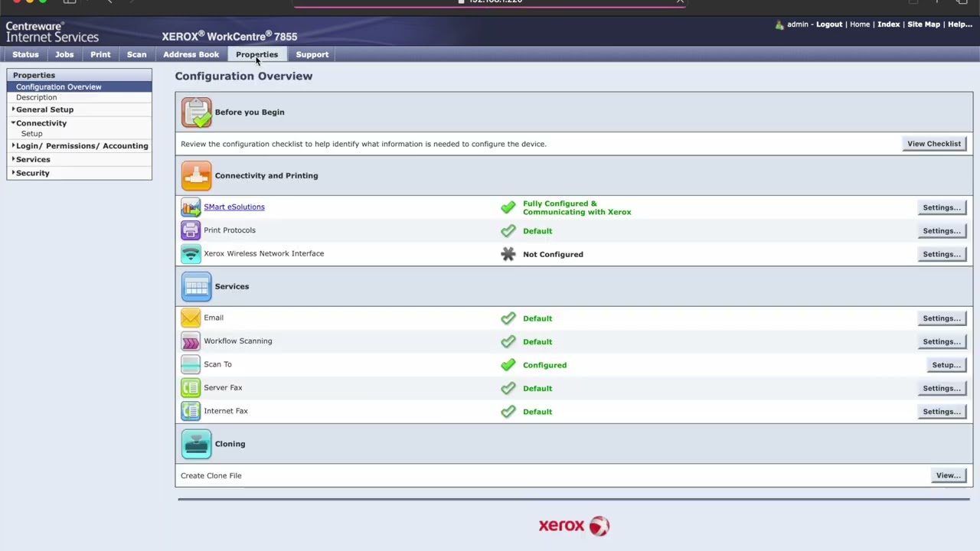Click View button for Create Clone File
980x551 pixels.
click(949, 476)
